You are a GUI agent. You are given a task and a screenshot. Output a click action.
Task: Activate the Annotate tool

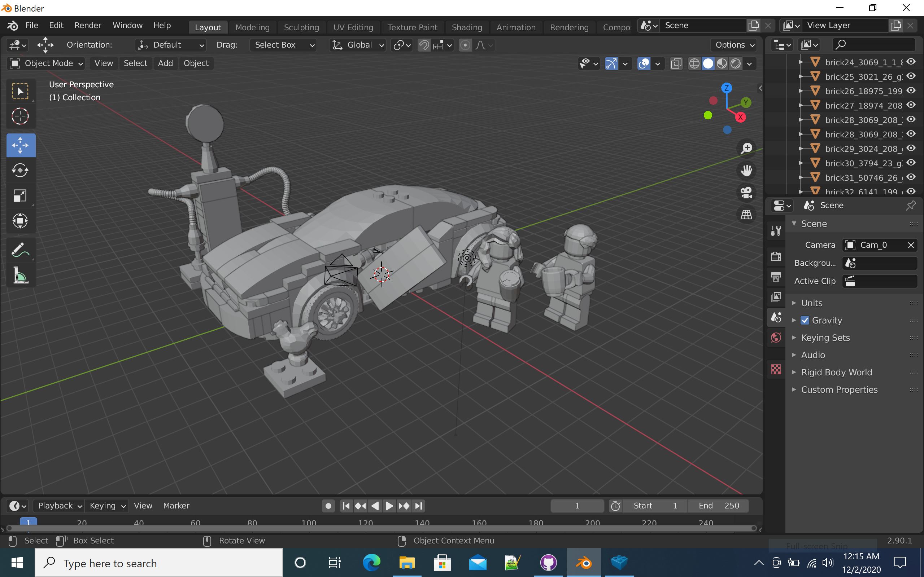point(20,250)
